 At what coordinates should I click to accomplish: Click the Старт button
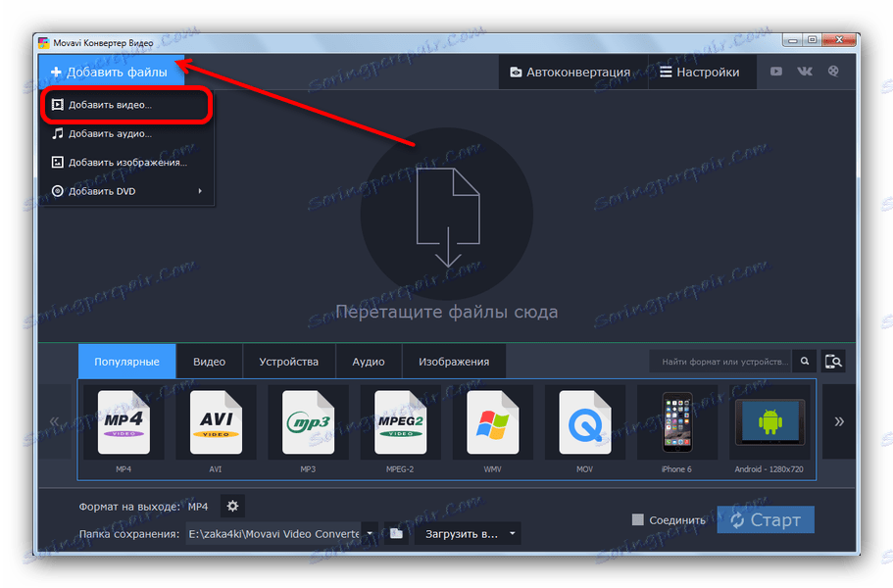point(766,519)
